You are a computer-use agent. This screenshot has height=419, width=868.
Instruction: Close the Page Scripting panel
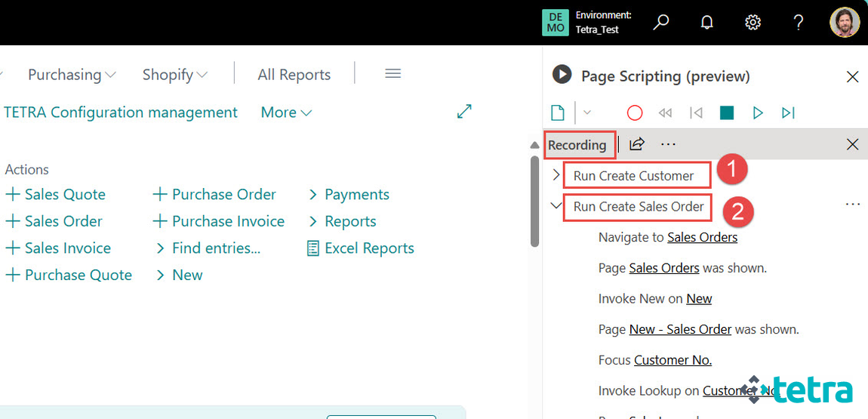(852, 77)
